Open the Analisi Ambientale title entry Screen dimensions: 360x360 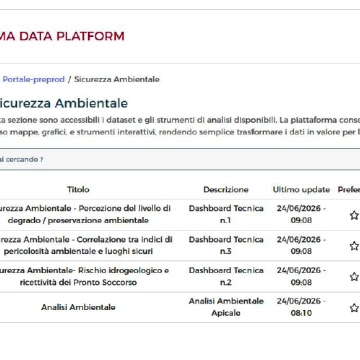tap(78, 307)
